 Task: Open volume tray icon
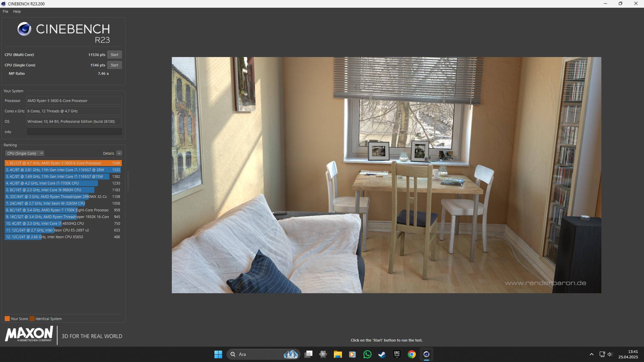610,354
